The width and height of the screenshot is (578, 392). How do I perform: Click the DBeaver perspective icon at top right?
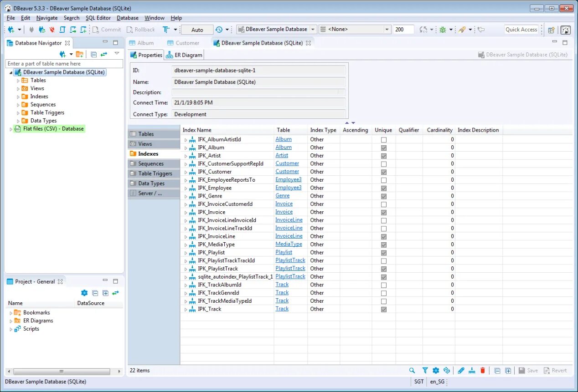tap(566, 30)
